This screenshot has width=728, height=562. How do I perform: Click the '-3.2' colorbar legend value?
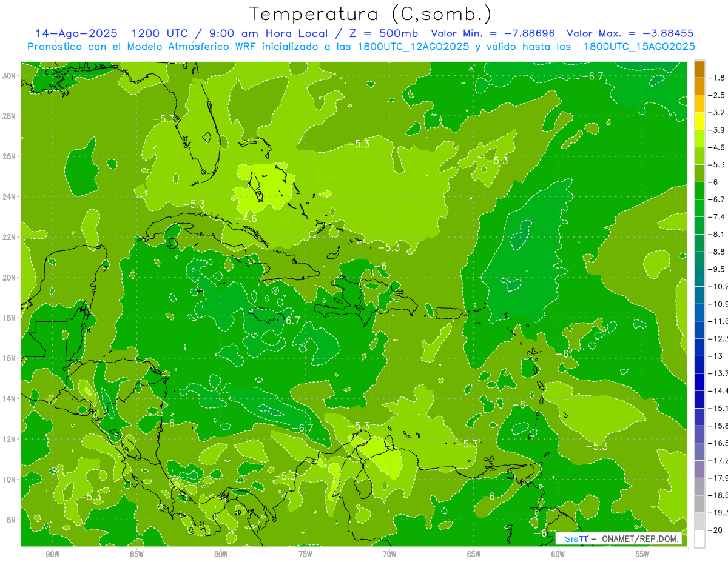717,113
